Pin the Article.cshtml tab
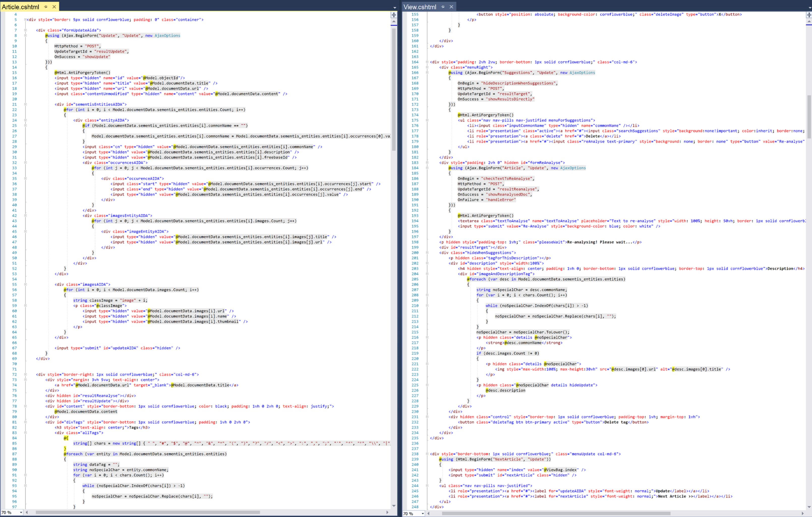Viewport: 812px width, 517px height. (46, 7)
